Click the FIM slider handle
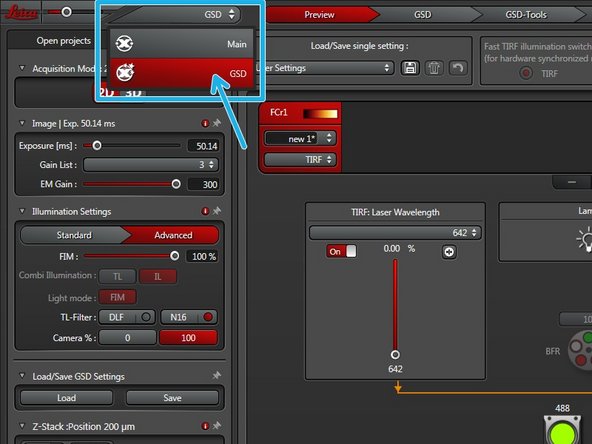The image size is (592, 444). 174,256
